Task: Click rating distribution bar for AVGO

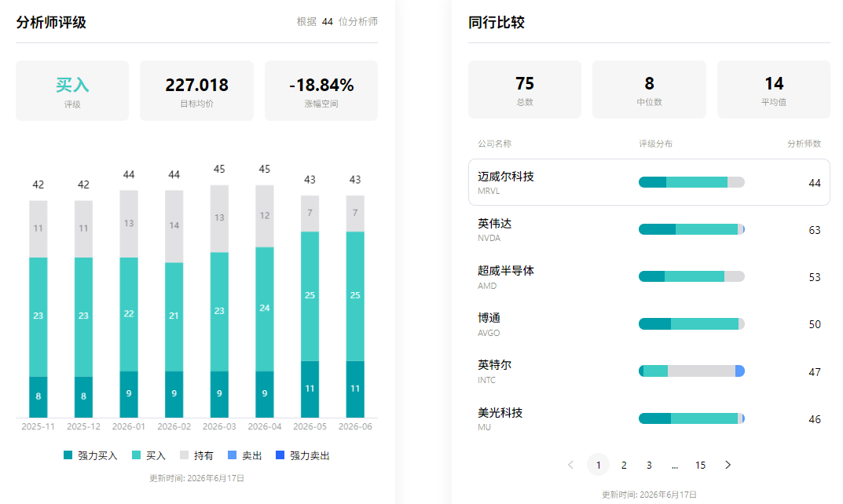Action: click(691, 324)
